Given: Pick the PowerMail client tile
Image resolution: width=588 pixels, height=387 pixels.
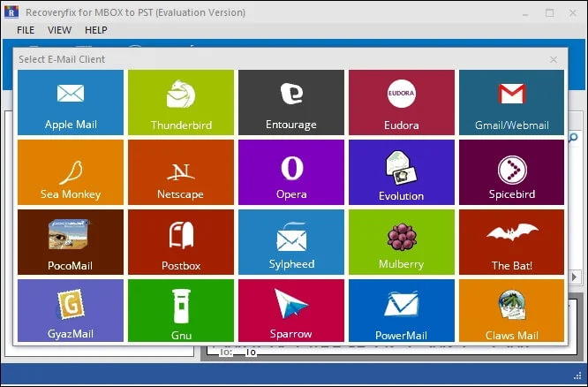Looking at the screenshot, I should coord(401,310).
